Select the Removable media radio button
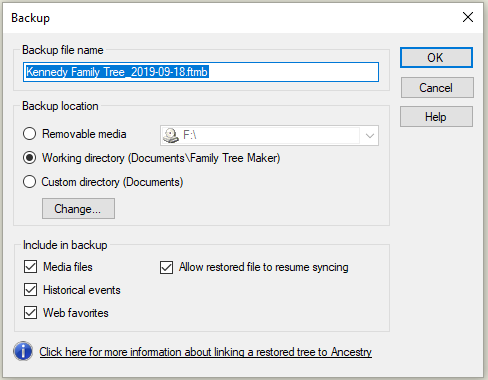Viewport: 488px width, 380px height. tap(29, 134)
